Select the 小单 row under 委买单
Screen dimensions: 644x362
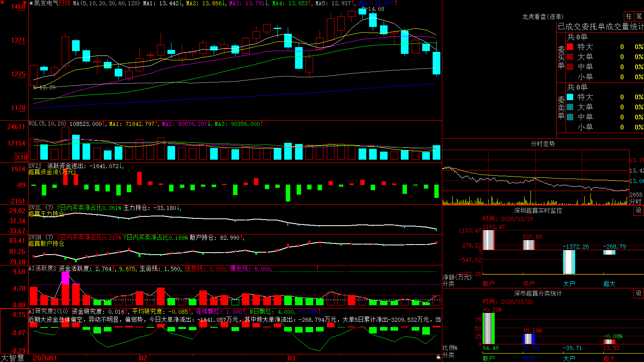click(605, 77)
